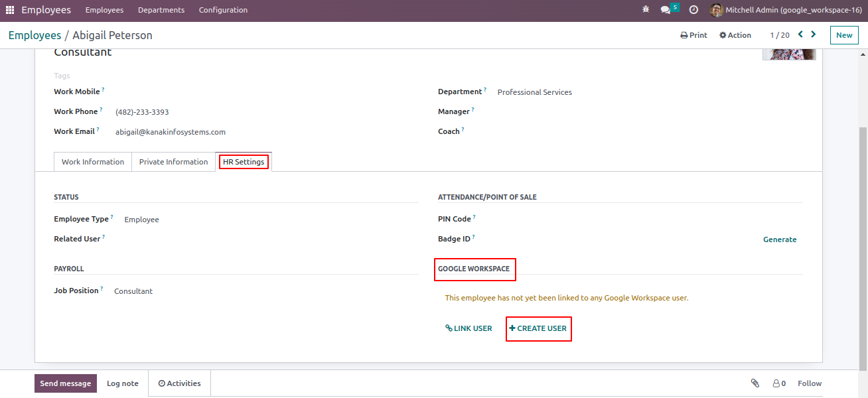Click CREATE USER button
Viewport: 868px width, 398px height.
pos(538,328)
